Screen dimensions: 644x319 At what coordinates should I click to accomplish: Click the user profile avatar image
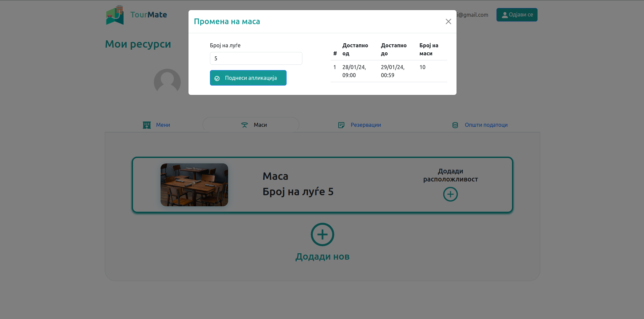[x=167, y=82]
